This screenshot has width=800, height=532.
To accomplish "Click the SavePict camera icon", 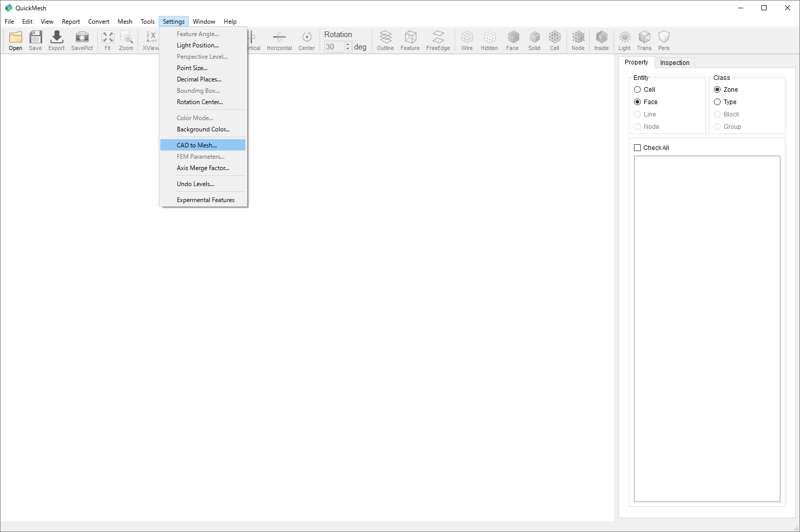I will tap(82, 40).
